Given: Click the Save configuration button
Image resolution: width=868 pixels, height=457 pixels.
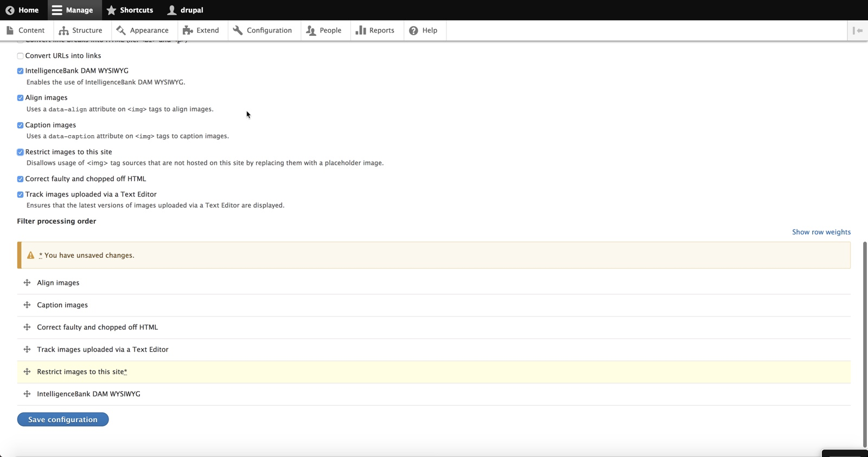Looking at the screenshot, I should [63, 420].
